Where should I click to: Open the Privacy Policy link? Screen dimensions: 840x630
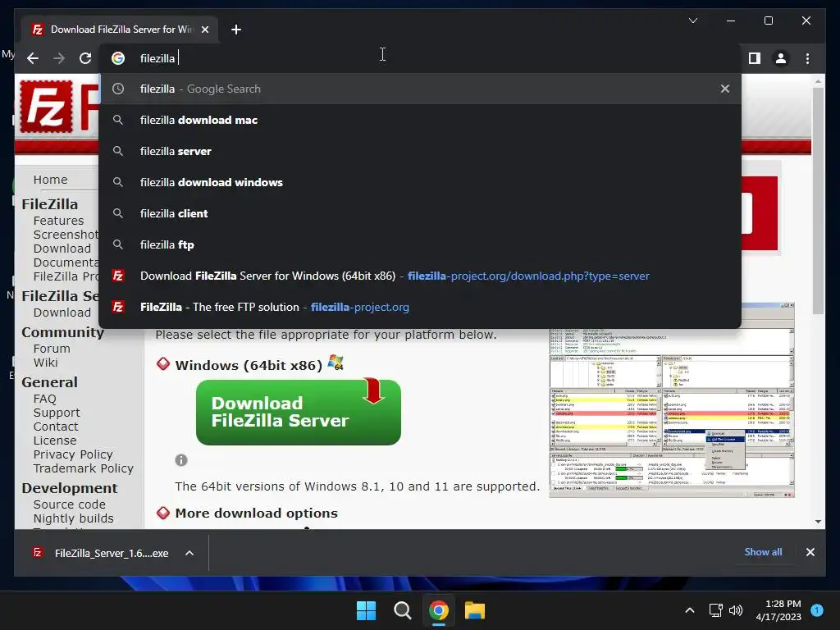(x=73, y=454)
